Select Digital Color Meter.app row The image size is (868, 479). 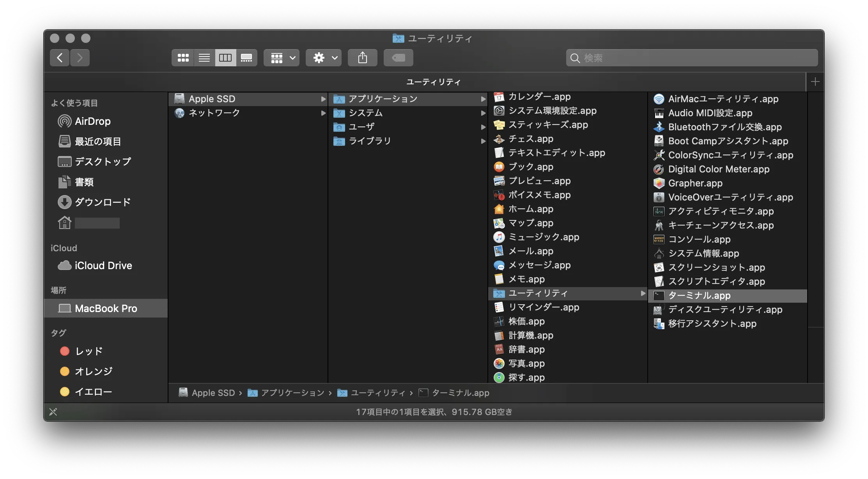point(728,169)
